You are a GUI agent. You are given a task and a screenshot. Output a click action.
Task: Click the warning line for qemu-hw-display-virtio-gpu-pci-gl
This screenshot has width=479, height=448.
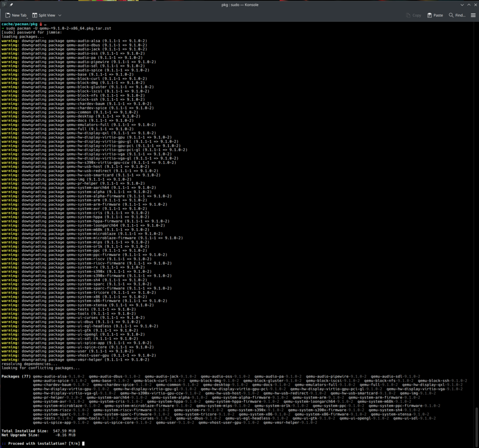point(94,150)
